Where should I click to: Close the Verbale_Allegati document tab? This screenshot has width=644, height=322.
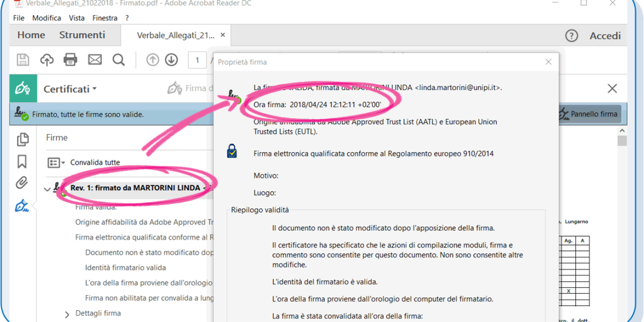[x=223, y=35]
